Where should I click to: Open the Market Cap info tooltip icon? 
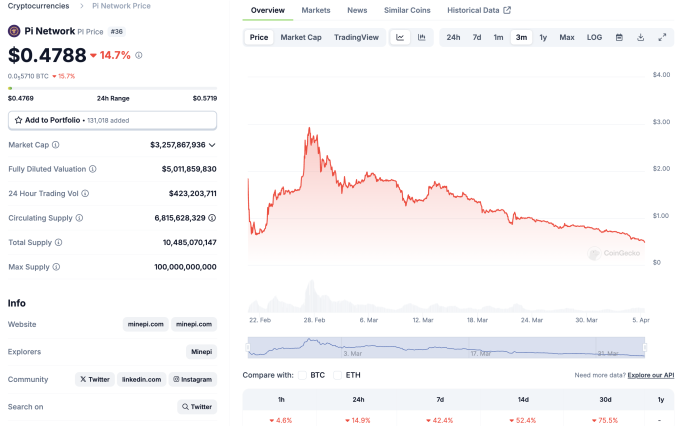coord(56,145)
